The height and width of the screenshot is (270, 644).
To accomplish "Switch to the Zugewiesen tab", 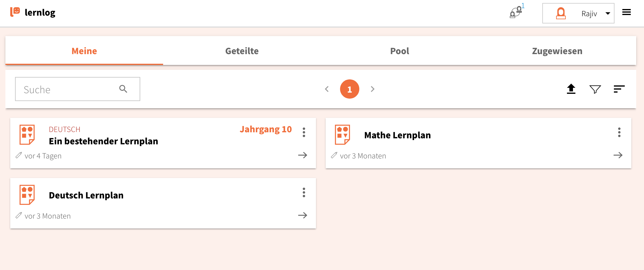I will (x=557, y=51).
